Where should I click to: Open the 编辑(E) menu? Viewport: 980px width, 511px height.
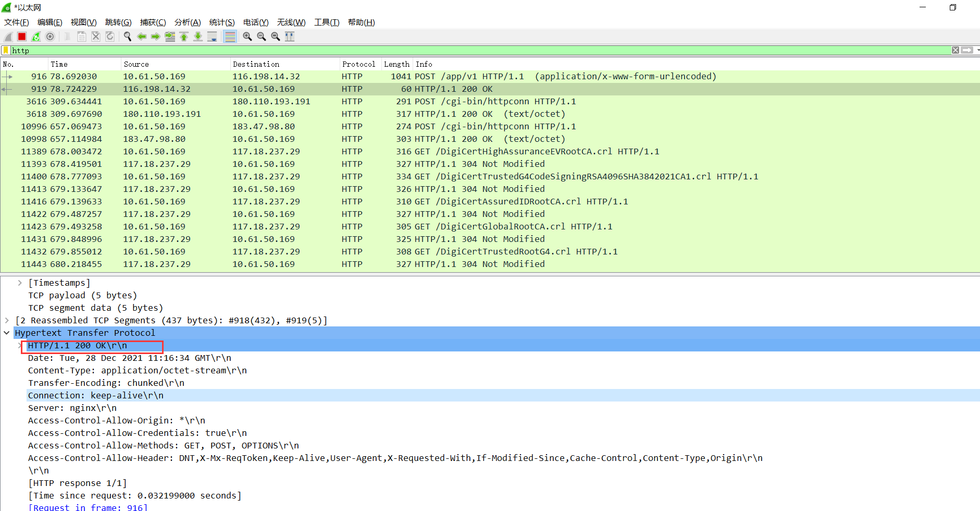coord(50,22)
